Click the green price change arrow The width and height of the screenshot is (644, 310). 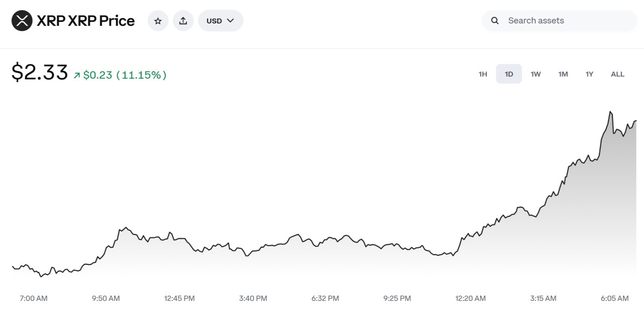coord(77,75)
